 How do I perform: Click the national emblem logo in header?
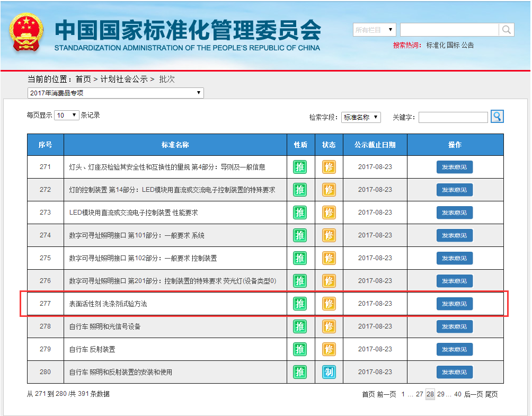(x=27, y=34)
